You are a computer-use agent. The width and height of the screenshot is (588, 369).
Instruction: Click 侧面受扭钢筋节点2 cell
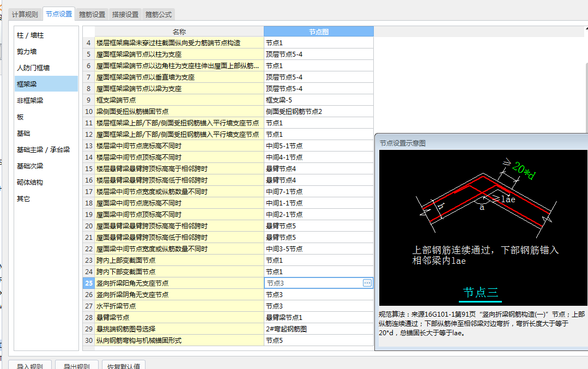coord(319,112)
